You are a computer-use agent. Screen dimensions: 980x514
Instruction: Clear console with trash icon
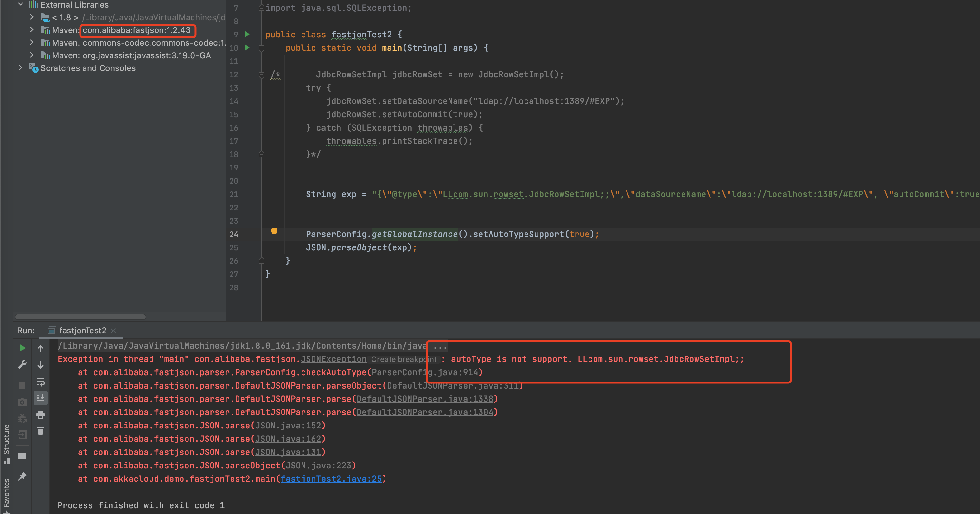click(x=40, y=431)
